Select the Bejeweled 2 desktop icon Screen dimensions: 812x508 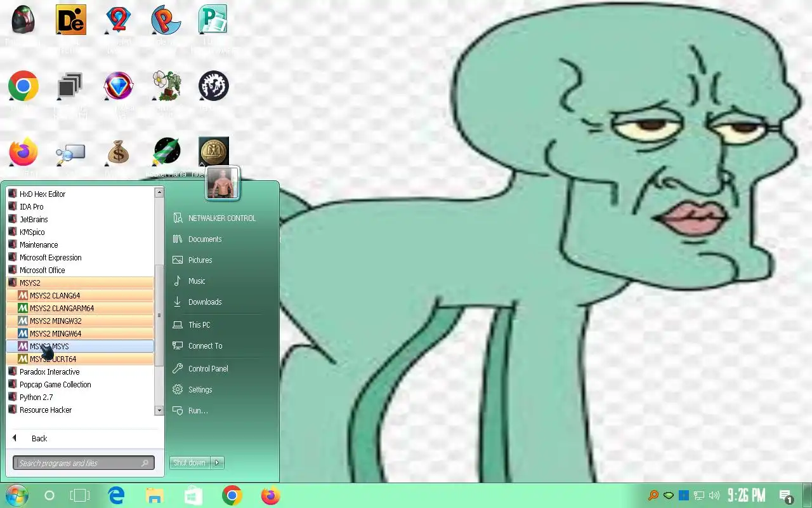[119, 20]
